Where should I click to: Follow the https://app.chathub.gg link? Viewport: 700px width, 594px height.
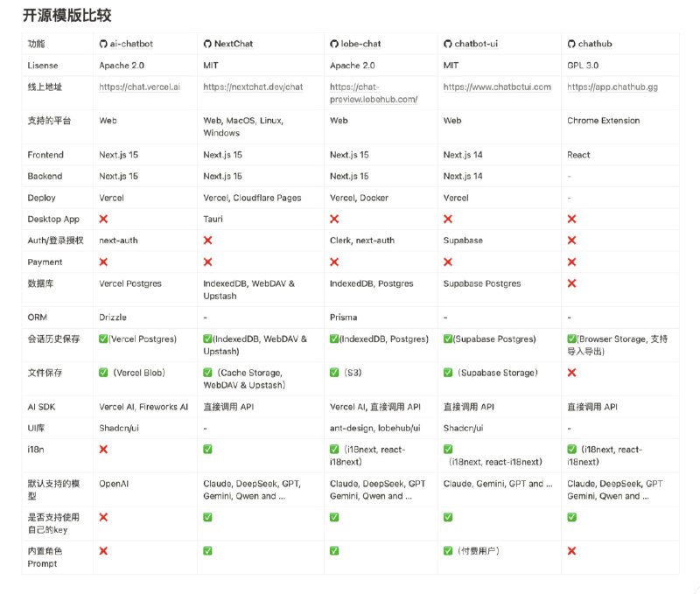coord(612,87)
